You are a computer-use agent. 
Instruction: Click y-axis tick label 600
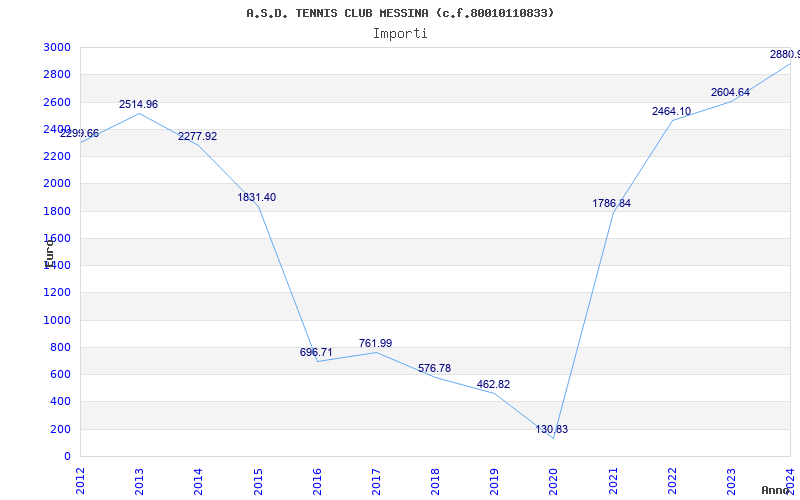coord(61,374)
